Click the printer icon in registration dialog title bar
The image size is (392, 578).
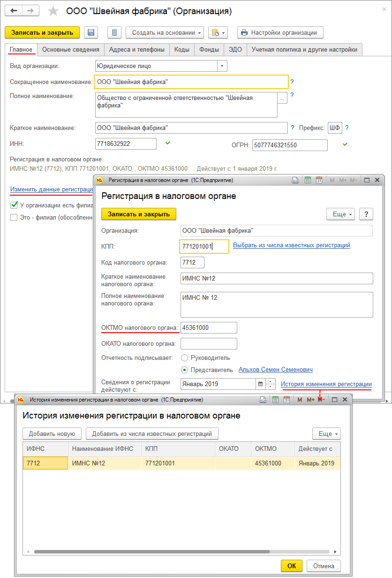coord(295,180)
